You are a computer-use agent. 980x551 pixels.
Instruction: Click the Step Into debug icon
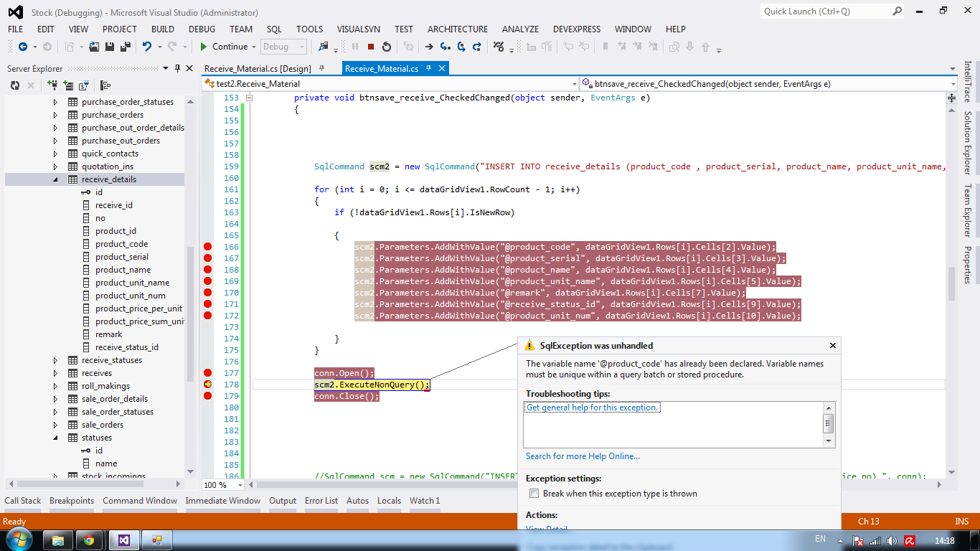pos(446,47)
